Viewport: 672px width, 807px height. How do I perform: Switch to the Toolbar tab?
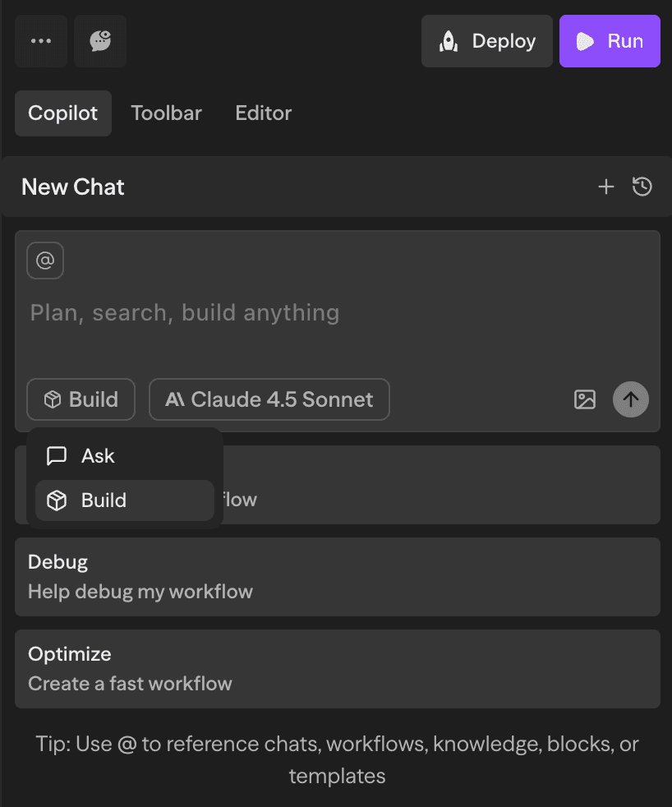(166, 113)
